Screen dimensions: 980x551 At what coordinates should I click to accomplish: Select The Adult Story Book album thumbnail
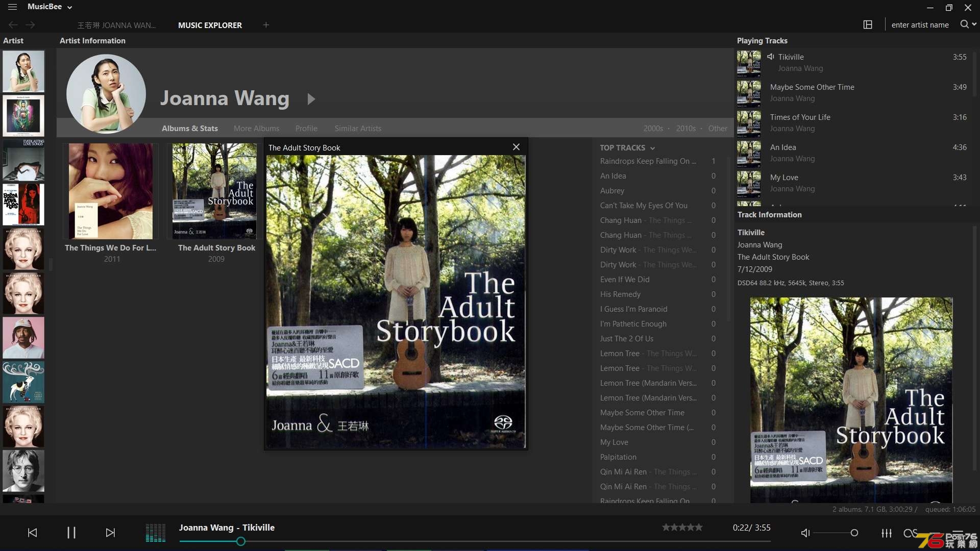214,191
